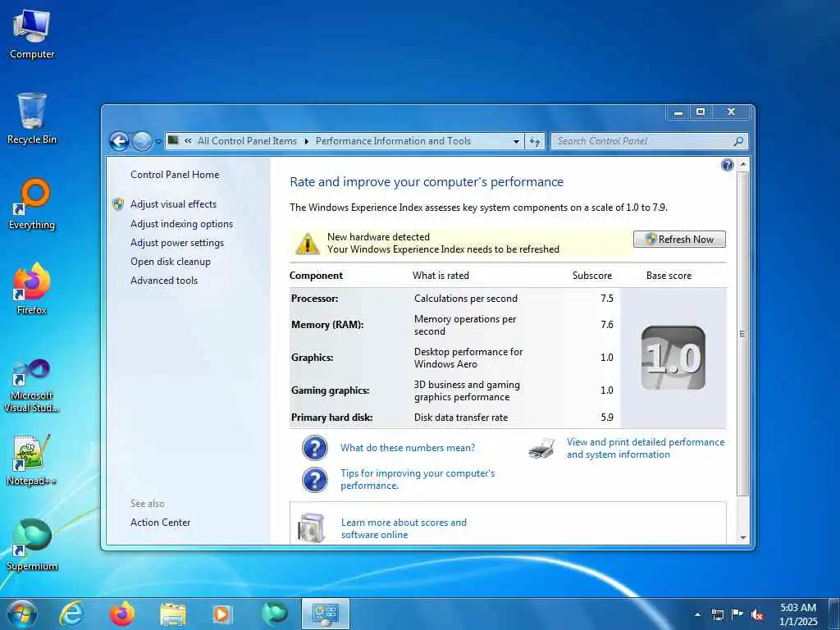The width and height of the screenshot is (840, 630).
Task: Expand the address bar history dropdown
Action: click(x=516, y=142)
